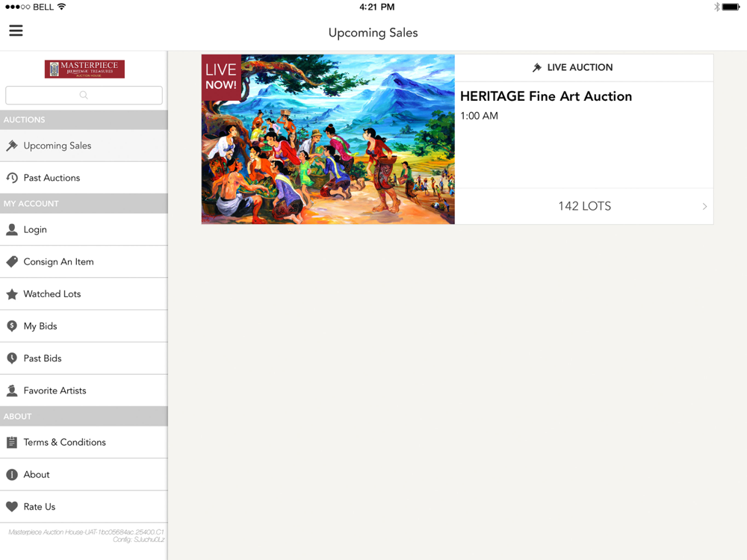The height and width of the screenshot is (560, 747).
Task: Click the 142 LOTS button
Action: 584,206
